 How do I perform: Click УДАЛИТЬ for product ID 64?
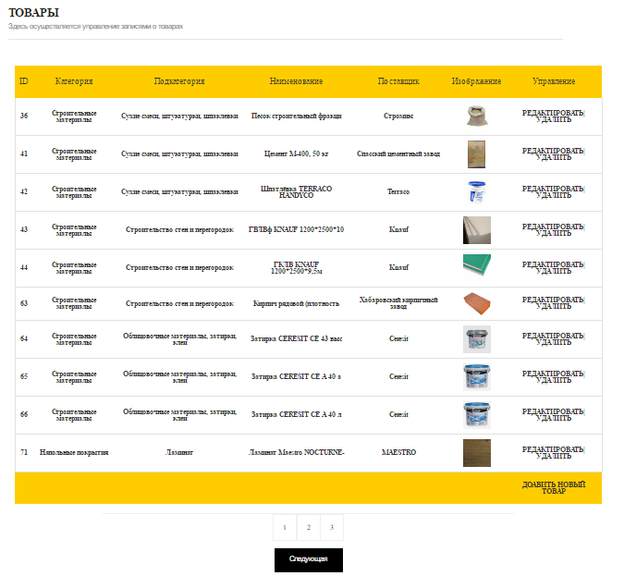553,342
